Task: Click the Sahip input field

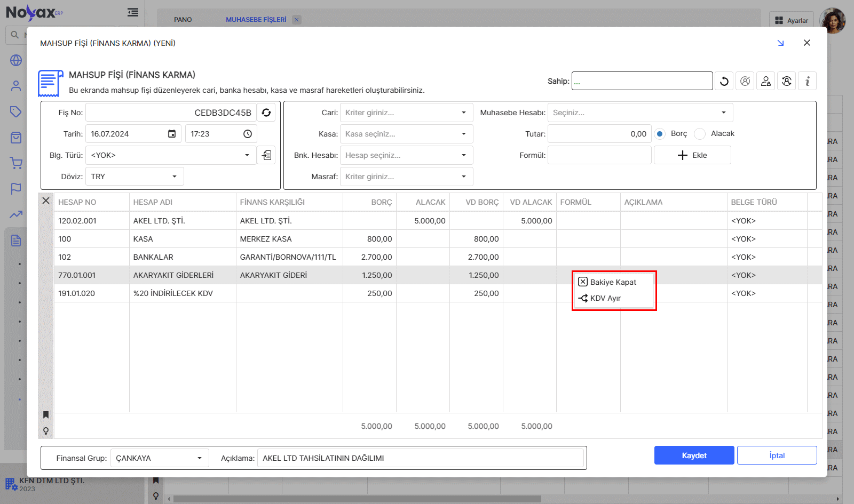Action: 642,81
